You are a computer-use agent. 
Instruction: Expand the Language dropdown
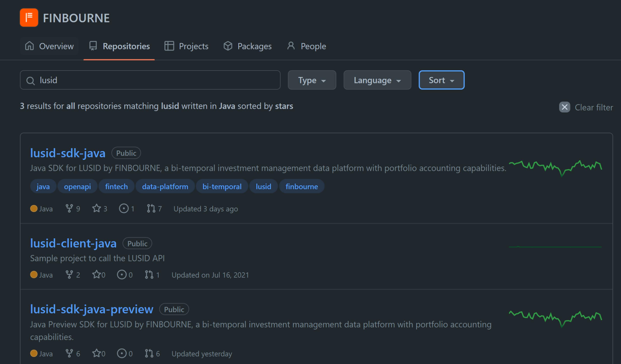click(x=377, y=80)
